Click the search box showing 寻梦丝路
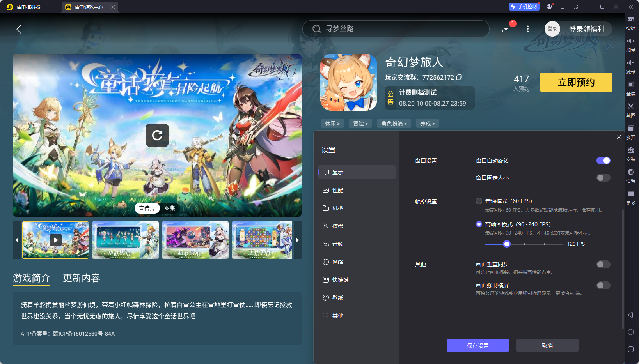 396,29
